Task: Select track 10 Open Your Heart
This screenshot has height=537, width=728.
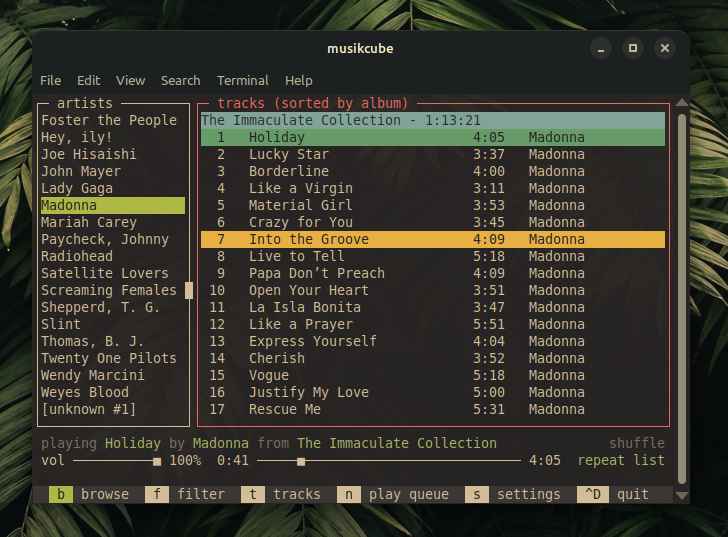Action: tap(433, 291)
